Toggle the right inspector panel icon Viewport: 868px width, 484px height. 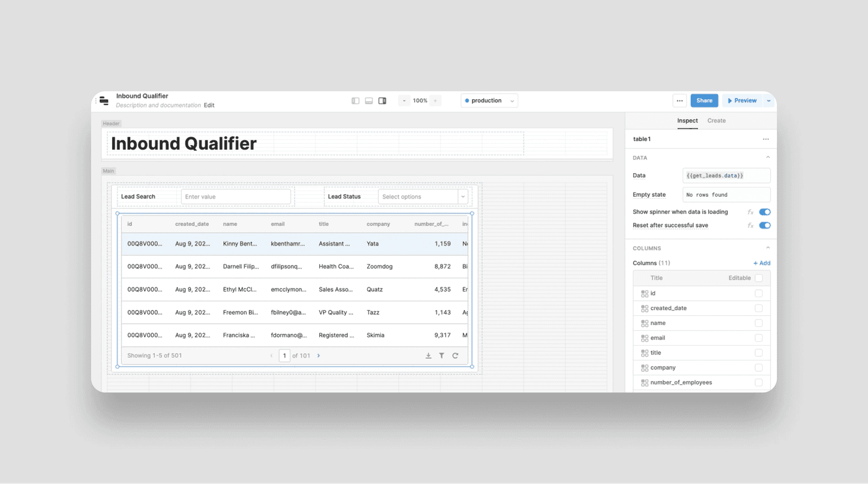383,101
